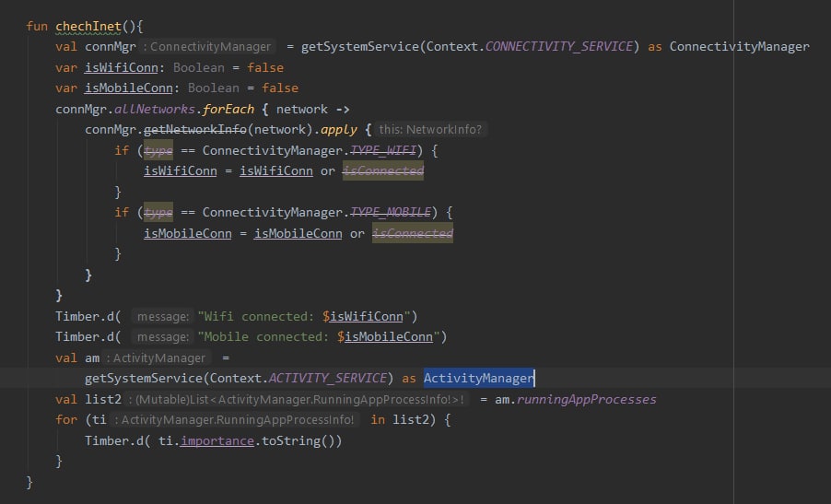Click the "ACTIVITY_SERVICE" constant

(328, 379)
